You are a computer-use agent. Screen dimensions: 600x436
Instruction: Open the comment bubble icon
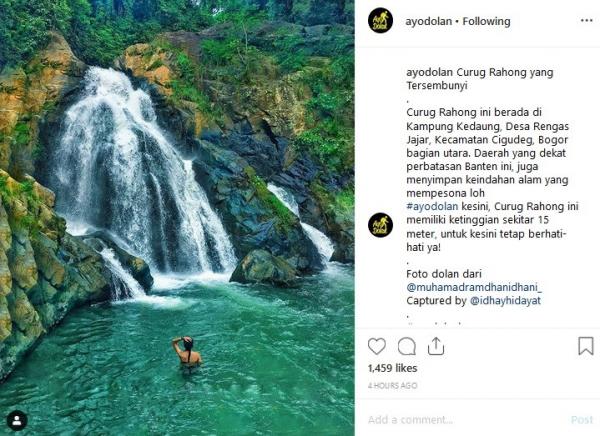[407, 346]
